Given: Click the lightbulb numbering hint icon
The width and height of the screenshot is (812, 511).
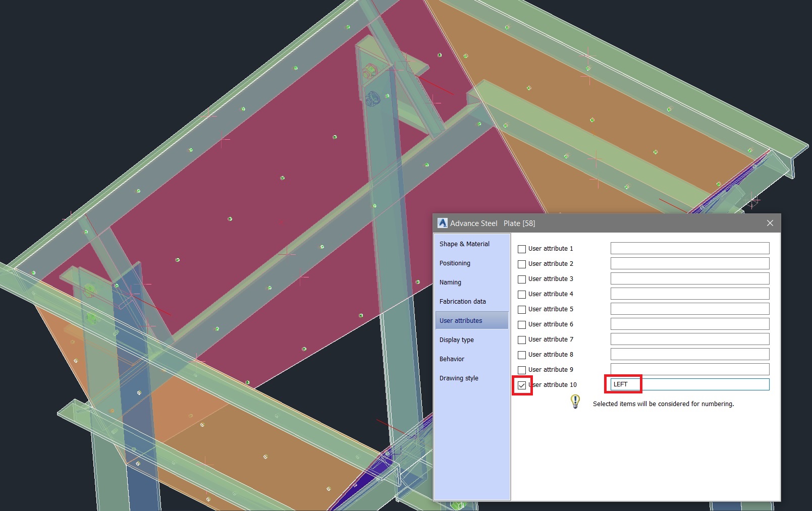Looking at the screenshot, I should pos(574,403).
